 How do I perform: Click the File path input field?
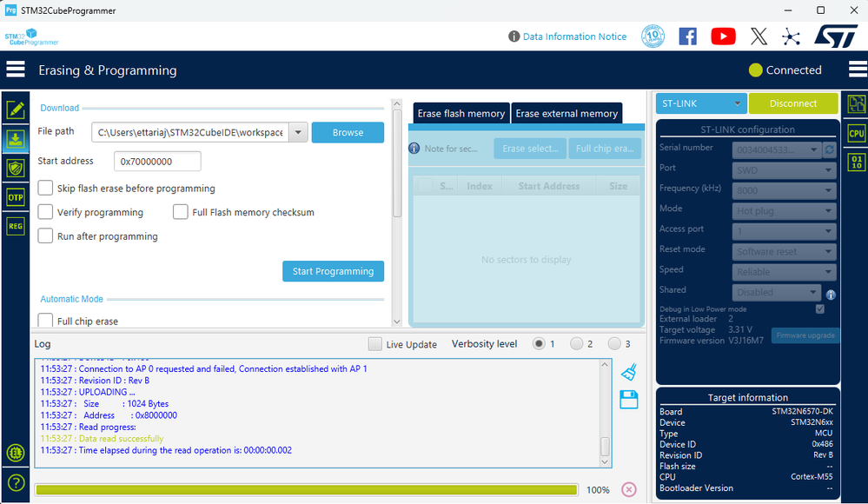pyautogui.click(x=190, y=132)
